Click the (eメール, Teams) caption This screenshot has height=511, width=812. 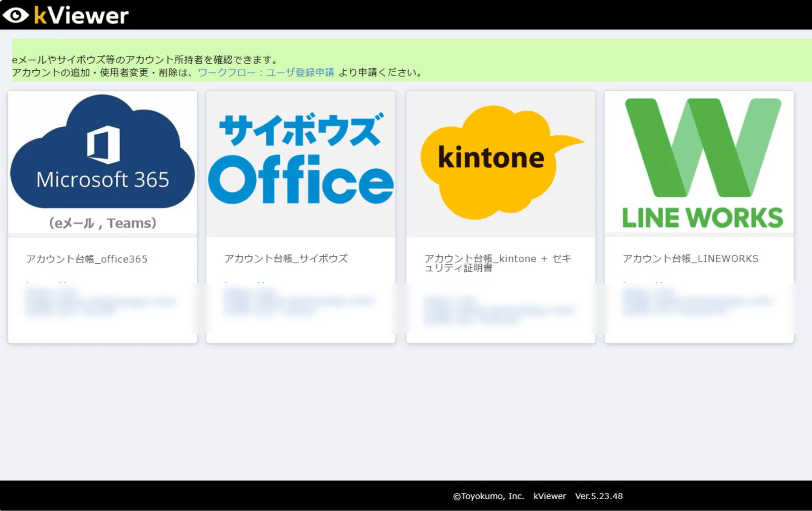coord(102,223)
